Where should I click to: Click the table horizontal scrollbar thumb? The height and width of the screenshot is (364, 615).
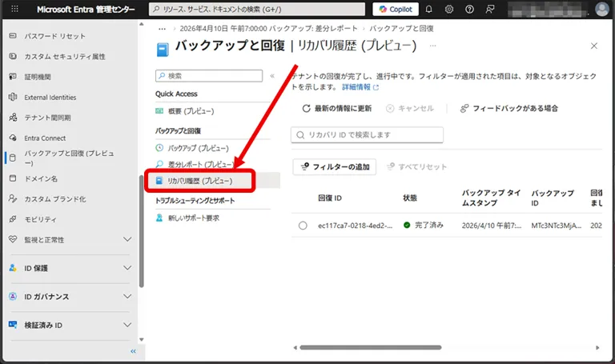[x=371, y=347]
